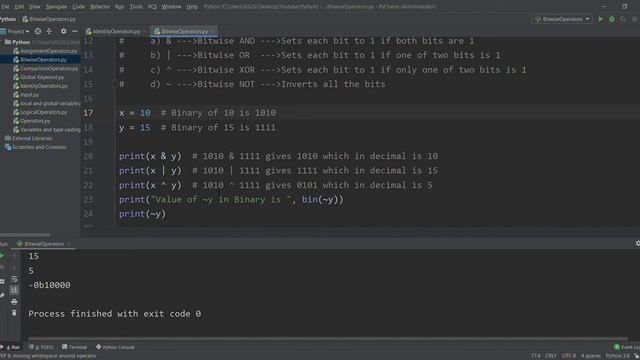This screenshot has width=640, height=360.
Task: Close the BitwiseOperators.py editor tab
Action: tap(213, 31)
